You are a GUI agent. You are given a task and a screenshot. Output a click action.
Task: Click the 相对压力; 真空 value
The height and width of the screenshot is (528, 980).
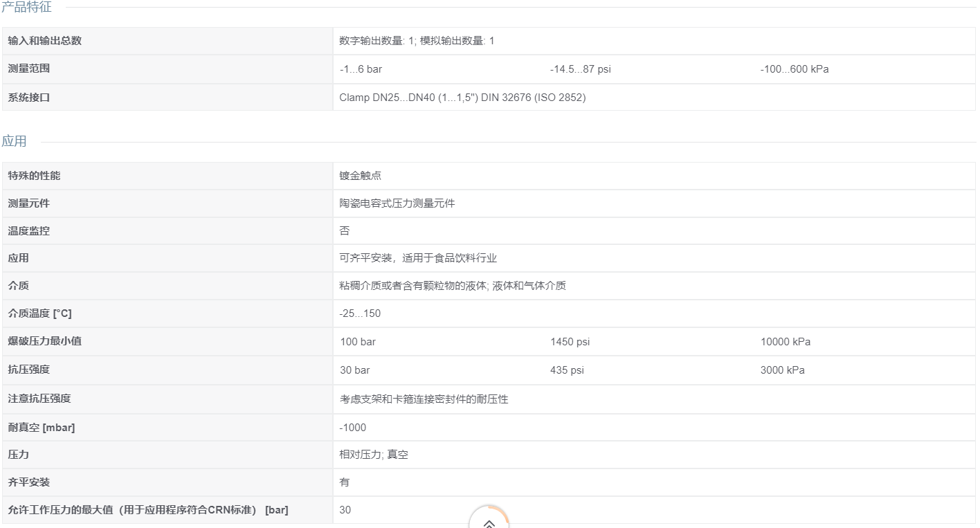(374, 455)
